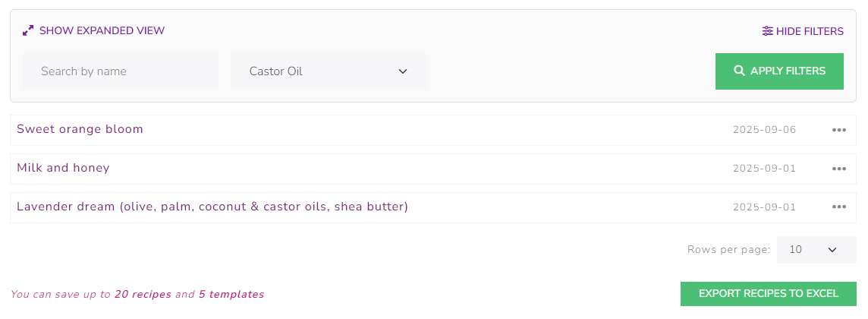The image size is (868, 319).
Task: Click the Search by name field
Action: click(121, 71)
